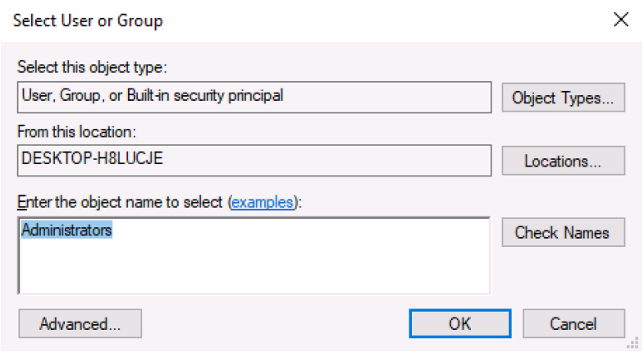This screenshot has width=644, height=352.
Task: Click the 'Select this object type:' label
Action: pos(92,67)
